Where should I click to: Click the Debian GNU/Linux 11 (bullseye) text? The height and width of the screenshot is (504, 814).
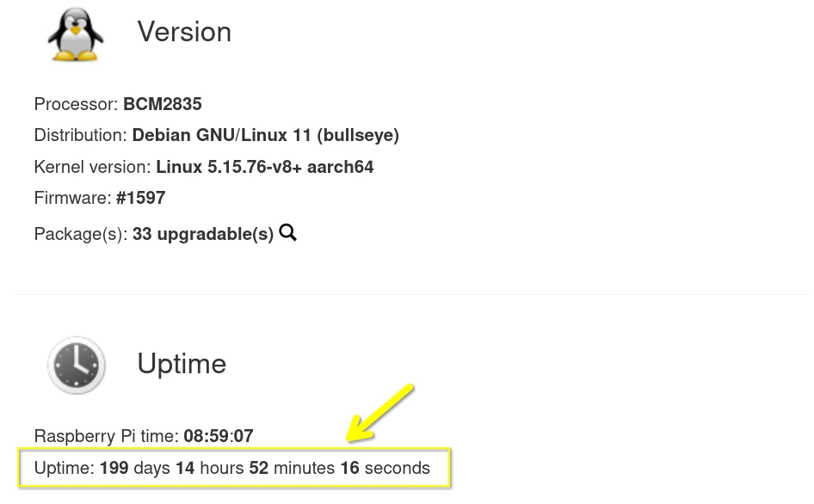(x=265, y=135)
